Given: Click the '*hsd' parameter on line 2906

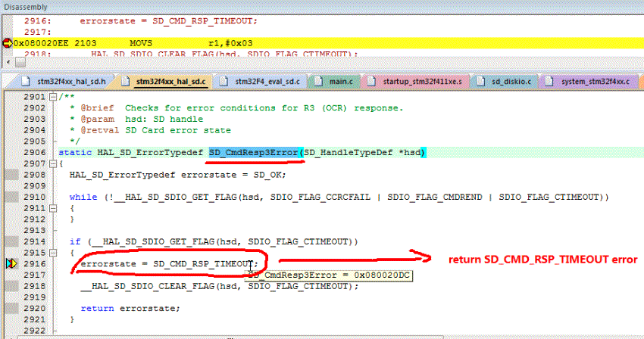Looking at the screenshot, I should click(x=409, y=153).
